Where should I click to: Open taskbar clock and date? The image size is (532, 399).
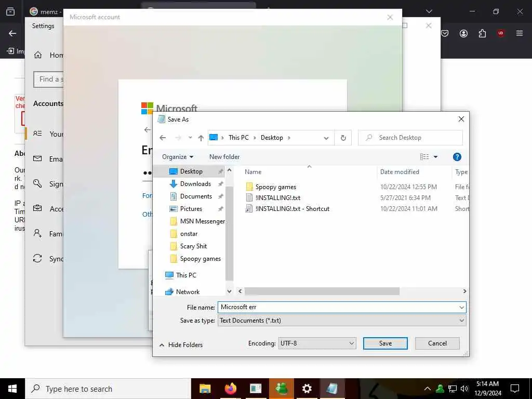pyautogui.click(x=487, y=389)
